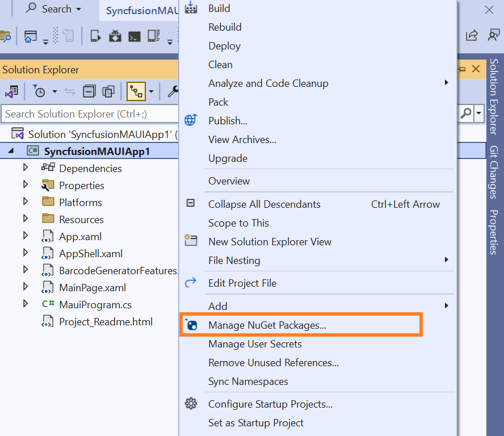Click the device deploy arrow toolbar icon
This screenshot has height=436, width=504.
point(95,36)
